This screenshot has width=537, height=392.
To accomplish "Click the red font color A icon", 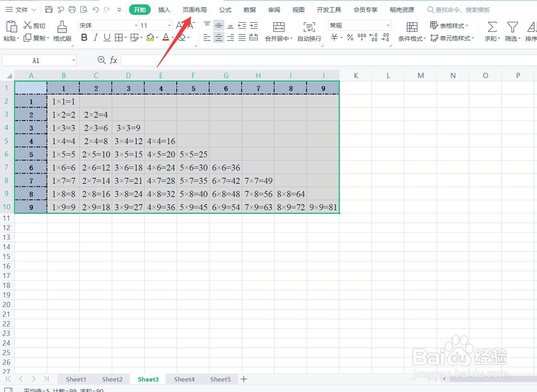I will click(x=166, y=38).
